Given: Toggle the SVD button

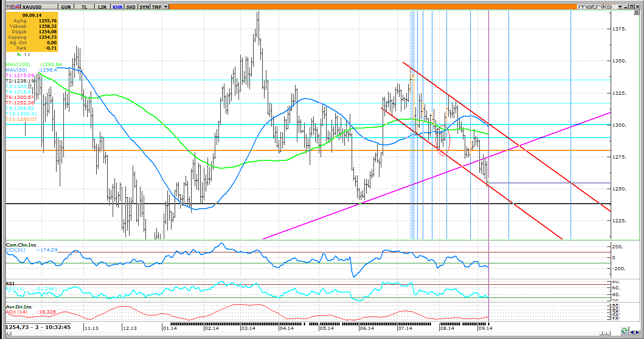Looking at the screenshot, I should [x=131, y=7].
